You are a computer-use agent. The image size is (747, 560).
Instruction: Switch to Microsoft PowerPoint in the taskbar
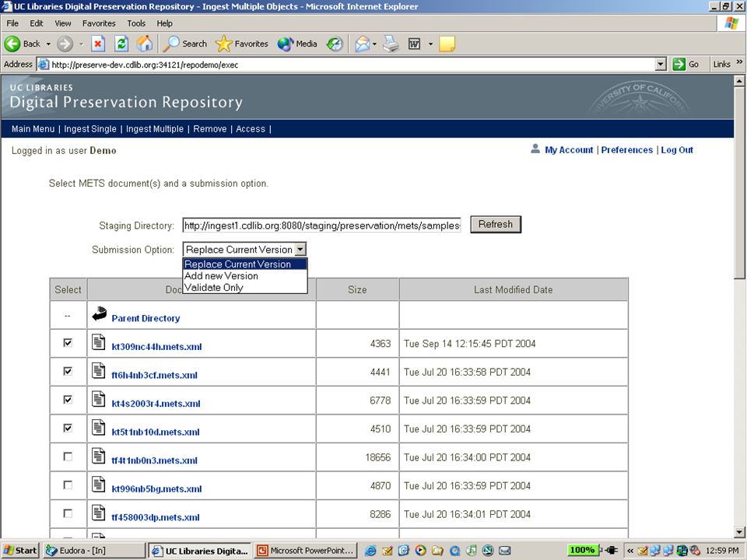click(306, 551)
